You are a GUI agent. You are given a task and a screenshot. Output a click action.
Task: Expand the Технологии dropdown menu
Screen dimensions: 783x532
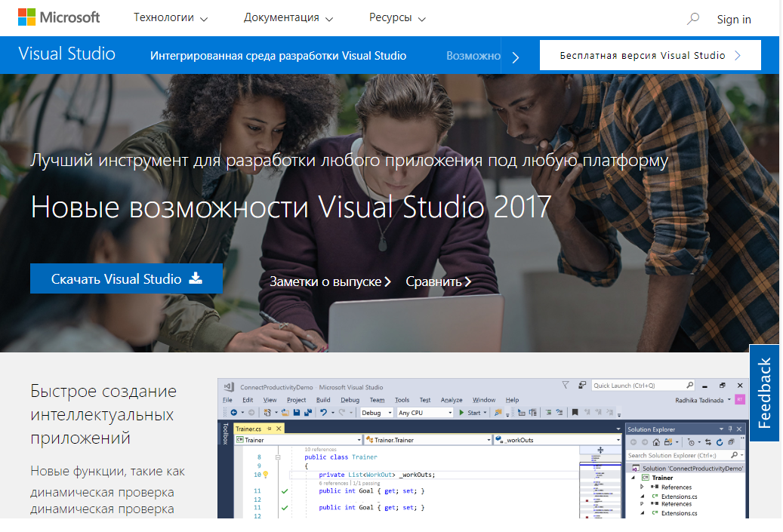(x=171, y=18)
